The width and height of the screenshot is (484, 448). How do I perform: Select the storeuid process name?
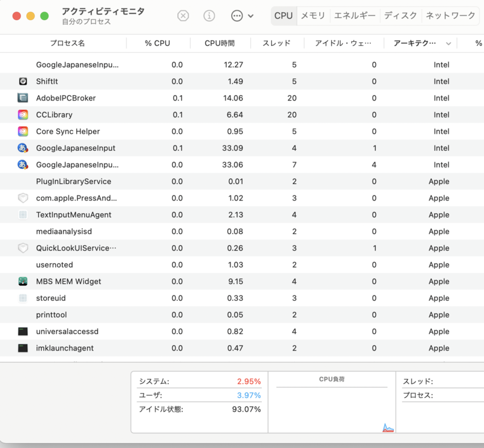tap(51, 298)
